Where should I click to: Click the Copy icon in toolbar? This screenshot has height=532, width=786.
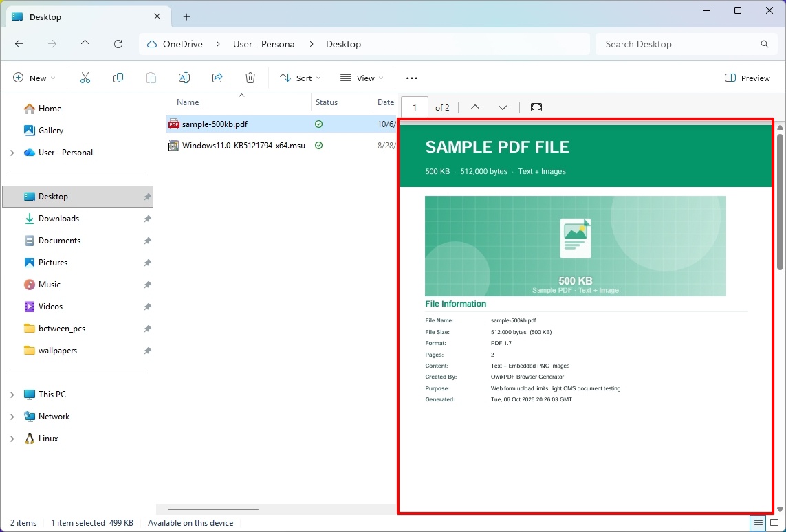118,78
